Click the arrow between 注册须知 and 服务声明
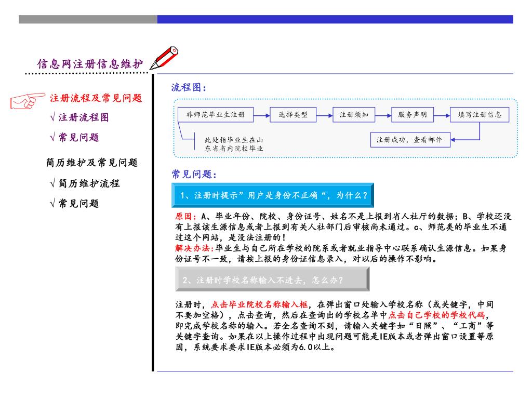Viewport: 532px width, 399px height. coord(383,116)
